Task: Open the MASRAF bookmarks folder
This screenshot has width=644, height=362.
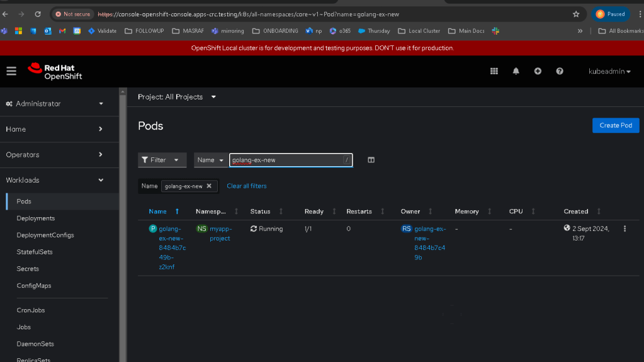Action: coord(188,31)
